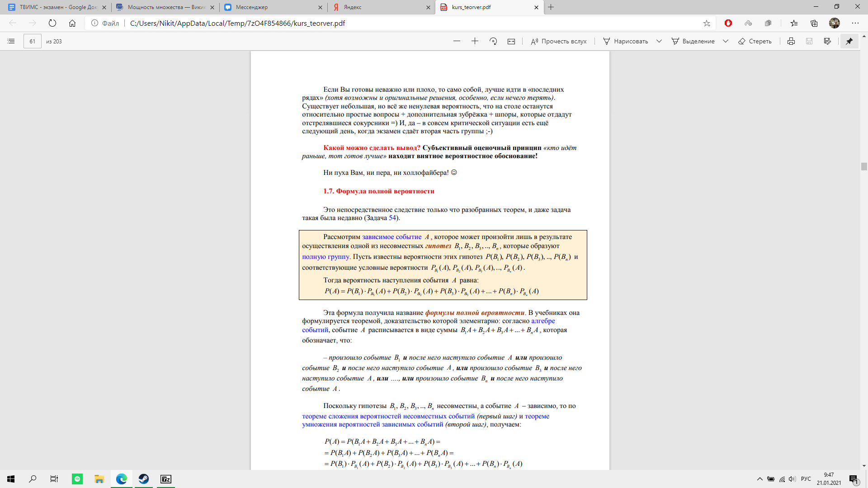Open теореме сложения вероятностей несовместных событий link
The width and height of the screenshot is (868, 488).
388,416
